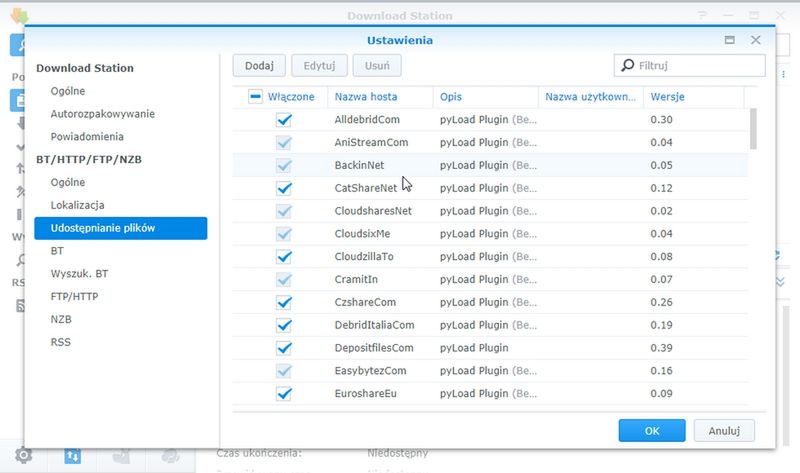This screenshot has width=800, height=473.
Task: Click the CzshareCom version 0.26 cell
Action: coord(661,302)
